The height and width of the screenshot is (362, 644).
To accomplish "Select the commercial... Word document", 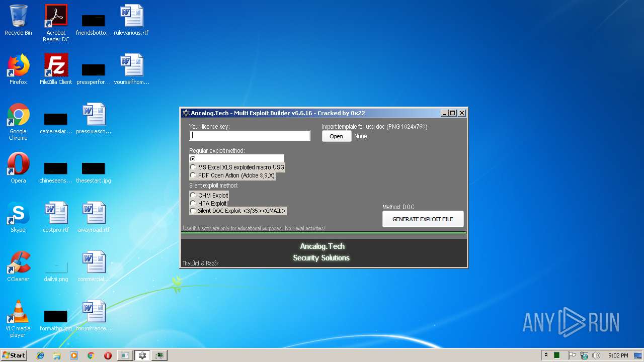I will point(94,266).
